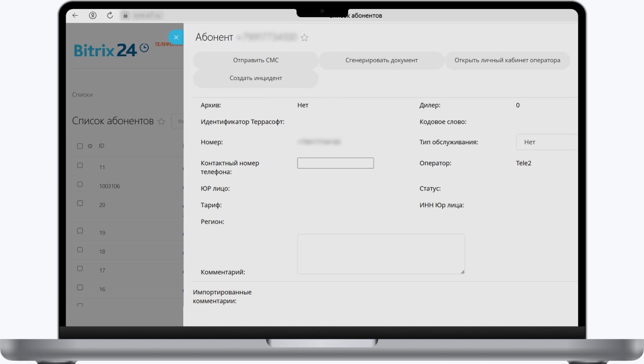Viewport: 644px width, 364px height.
Task: Open личный кабинет оператора
Action: pyautogui.click(x=507, y=60)
